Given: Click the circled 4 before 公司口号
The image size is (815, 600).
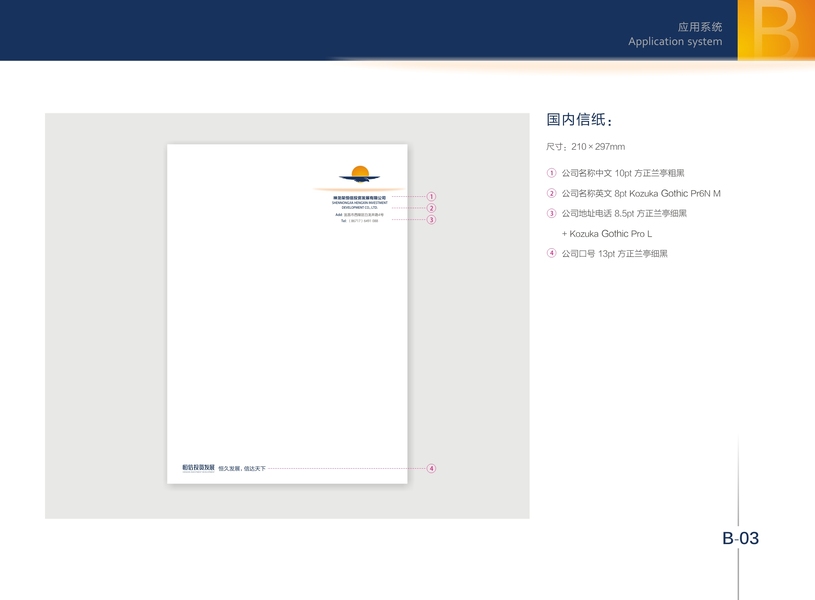Looking at the screenshot, I should 551,253.
